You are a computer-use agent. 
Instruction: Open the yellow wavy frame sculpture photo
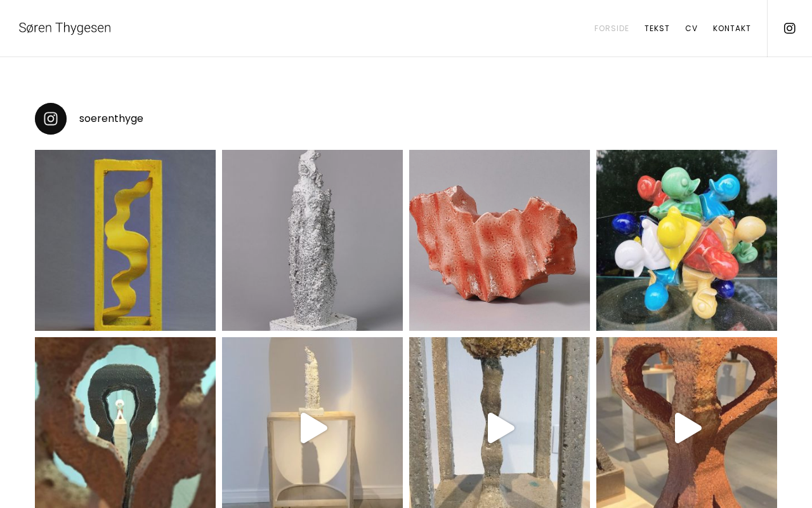click(x=125, y=240)
